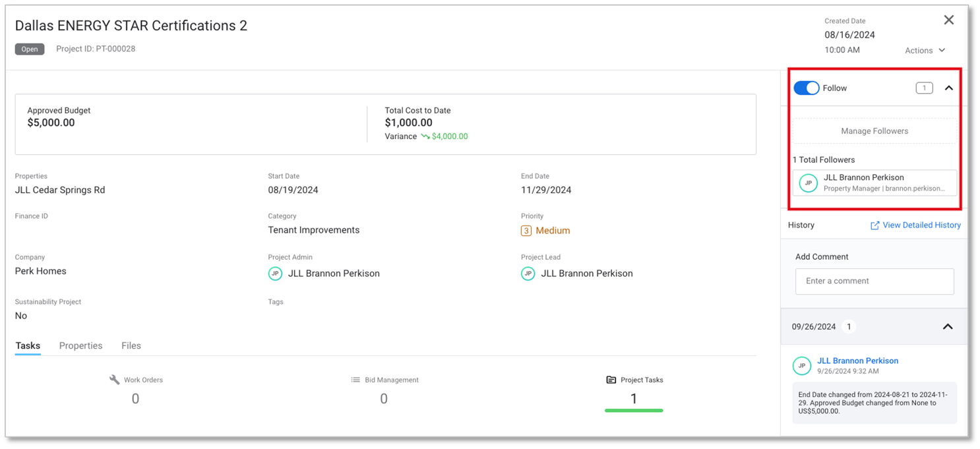Click the Project Lead JP avatar
The image size is (980, 449).
point(528,274)
